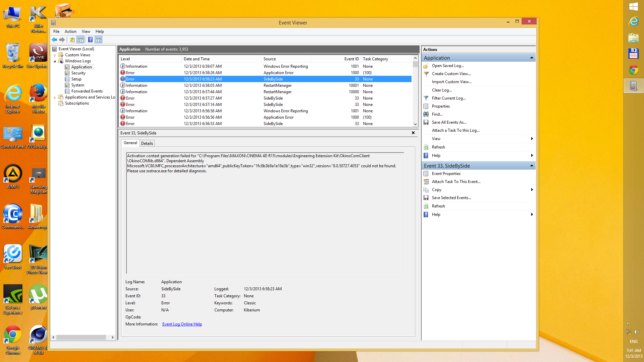Click the Find binoculars icon
The image size is (644, 362).
(x=426, y=114)
